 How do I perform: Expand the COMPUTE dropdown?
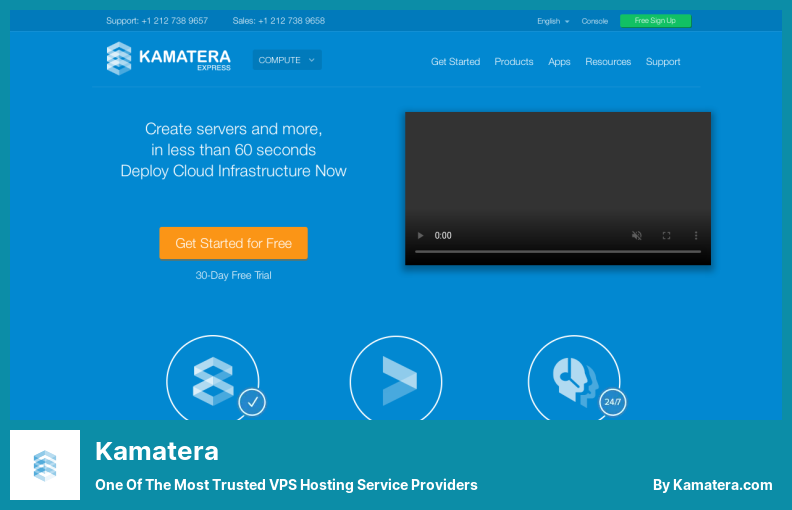point(287,60)
